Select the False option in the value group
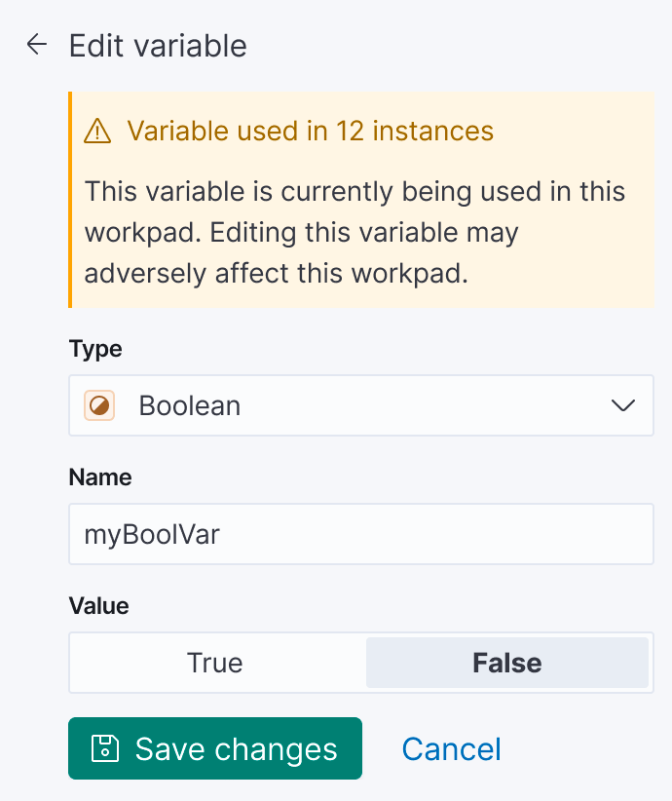Screen dimensions: 672x801 pyautogui.click(x=506, y=663)
